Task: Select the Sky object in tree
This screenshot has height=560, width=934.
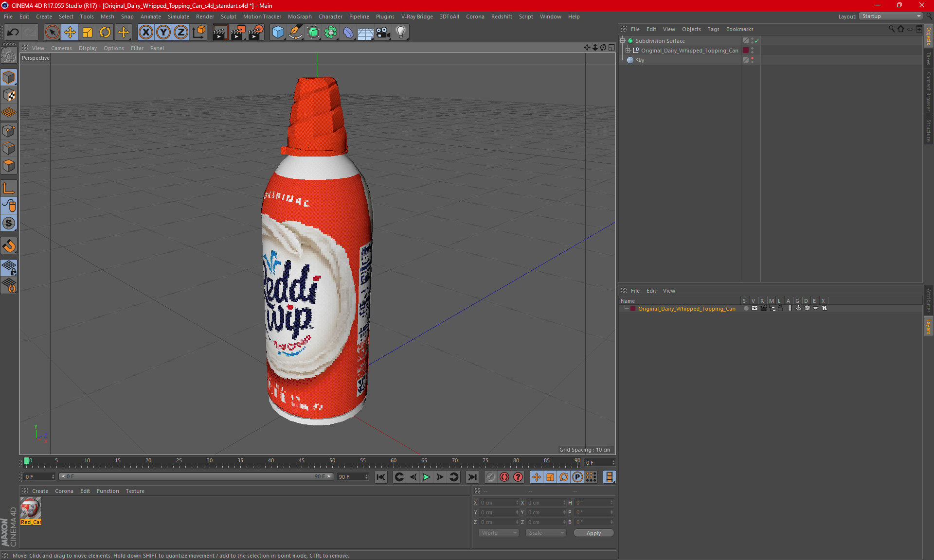Action: click(640, 60)
